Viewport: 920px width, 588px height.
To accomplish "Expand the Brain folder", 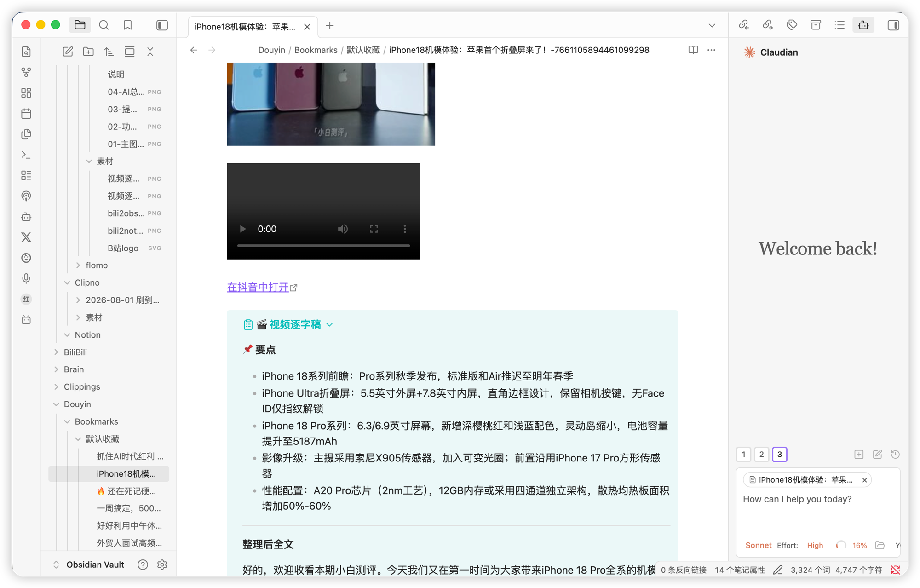I will 56,369.
